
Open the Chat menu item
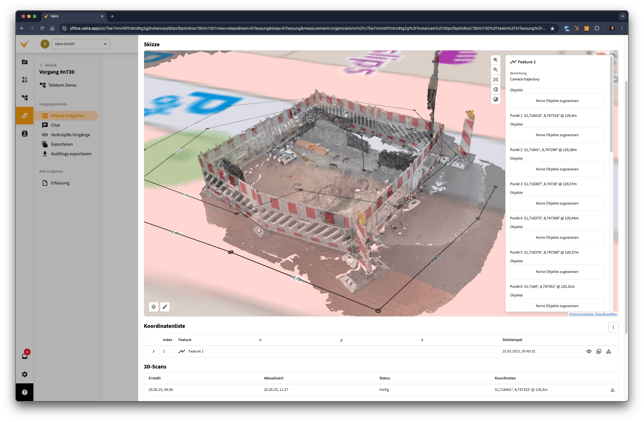coord(56,125)
